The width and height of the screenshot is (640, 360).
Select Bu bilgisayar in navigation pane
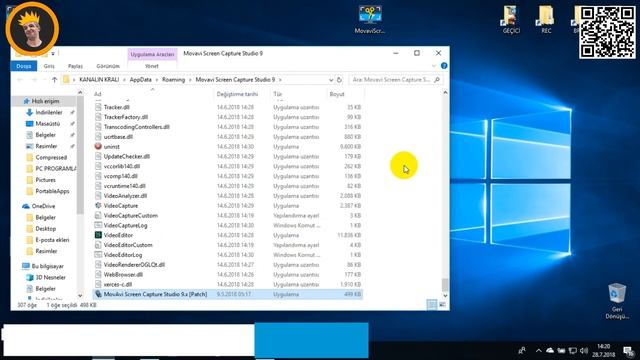tap(47, 266)
